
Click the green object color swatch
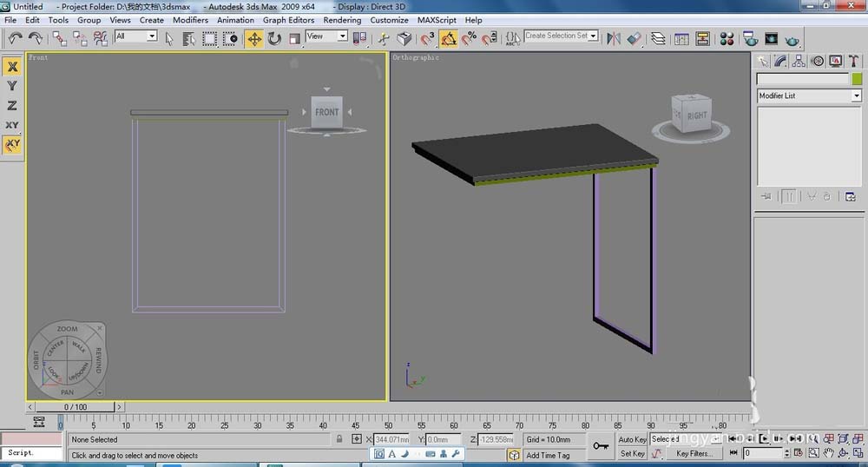(857, 79)
